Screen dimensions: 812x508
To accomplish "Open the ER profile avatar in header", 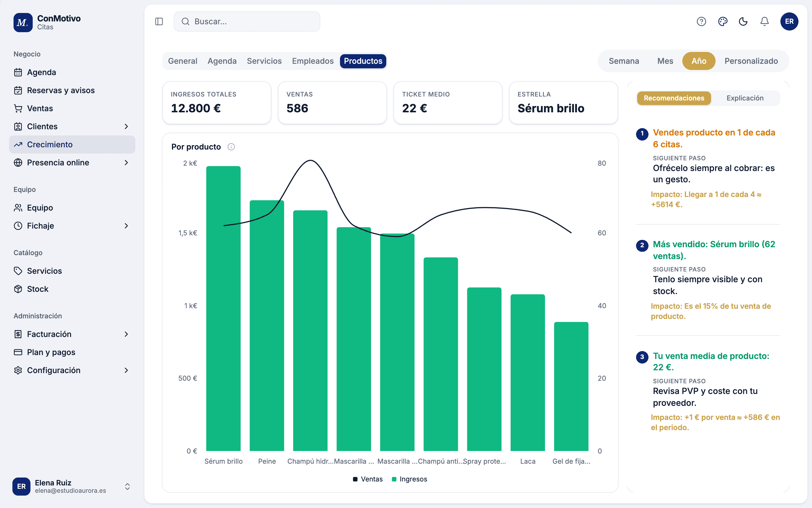I will [x=789, y=21].
